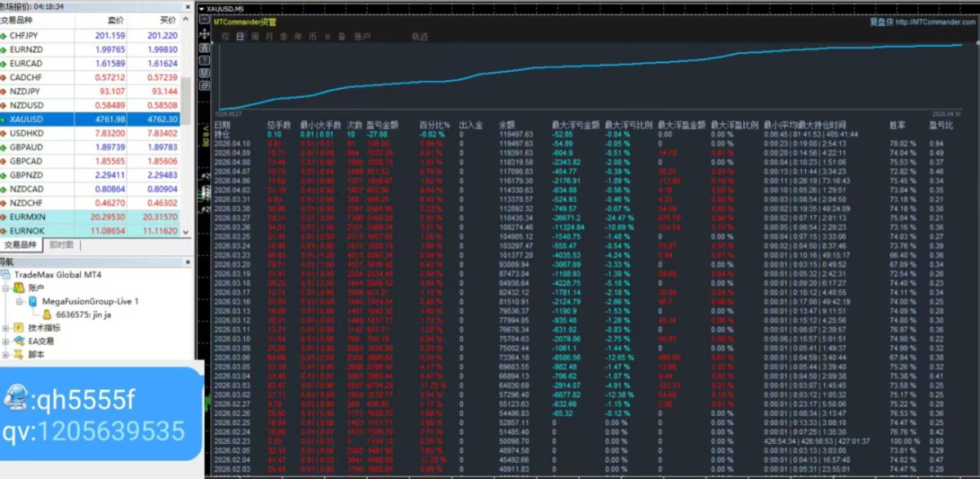Click the 技术指标 indicators icon
Viewport: 980px width, 479px height.
pyautogui.click(x=18, y=328)
